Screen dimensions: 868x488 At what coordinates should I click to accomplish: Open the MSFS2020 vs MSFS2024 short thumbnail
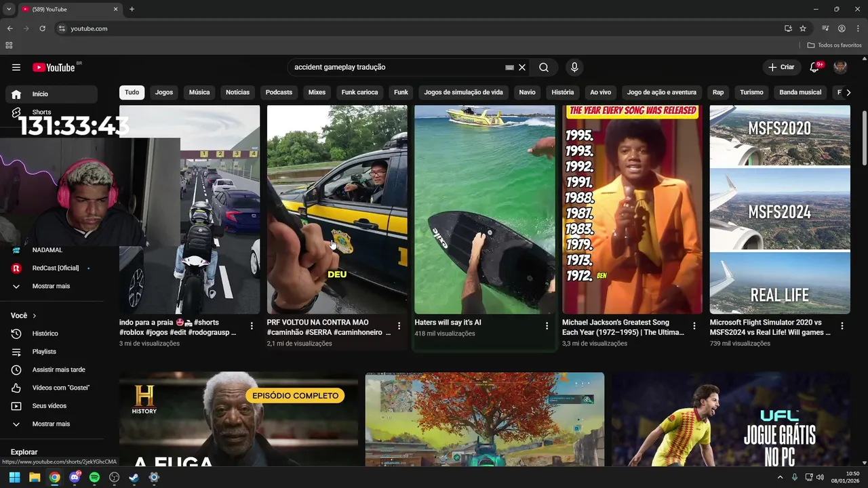pyautogui.click(x=780, y=209)
